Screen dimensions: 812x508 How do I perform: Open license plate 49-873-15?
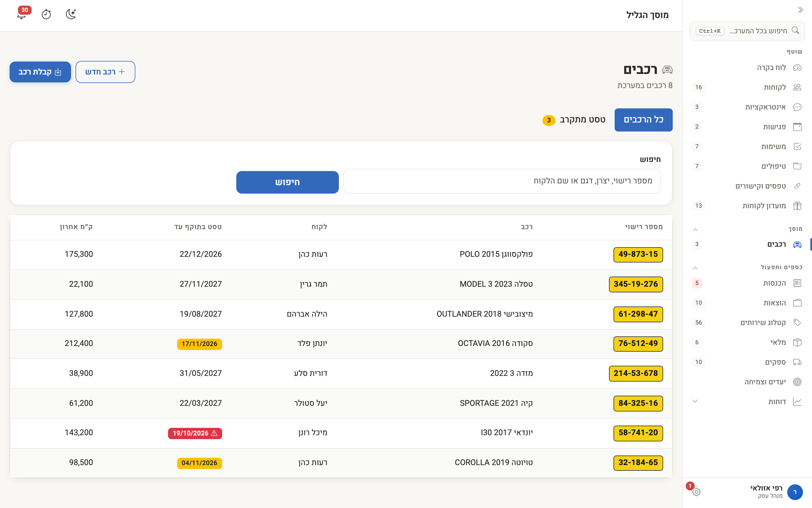click(638, 254)
